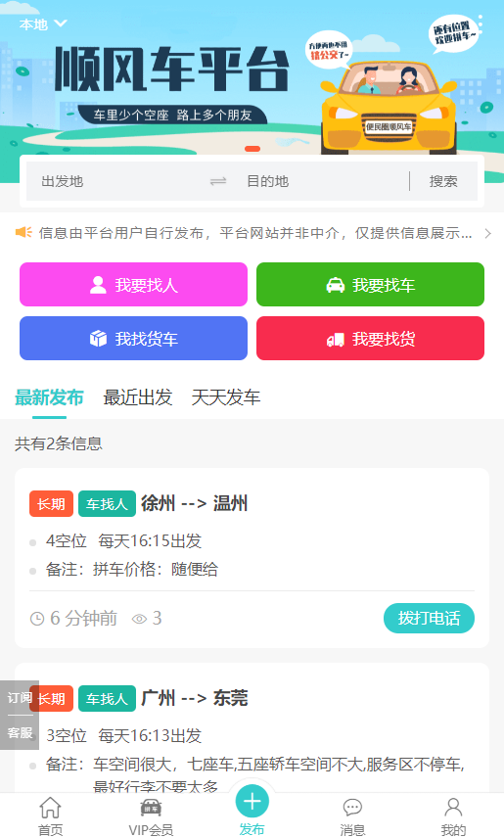This screenshot has height=838, width=504.
Task: Choose the 我找货车 blue button
Action: point(134,339)
